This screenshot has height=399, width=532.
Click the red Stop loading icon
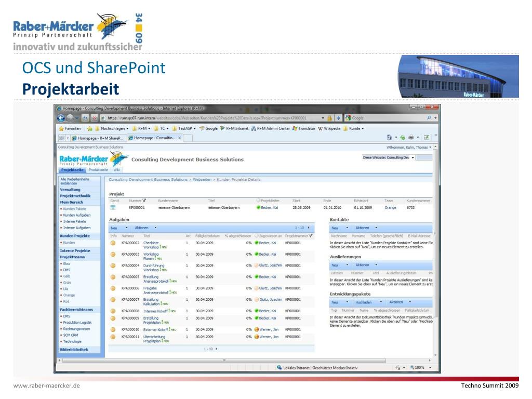[95, 118]
